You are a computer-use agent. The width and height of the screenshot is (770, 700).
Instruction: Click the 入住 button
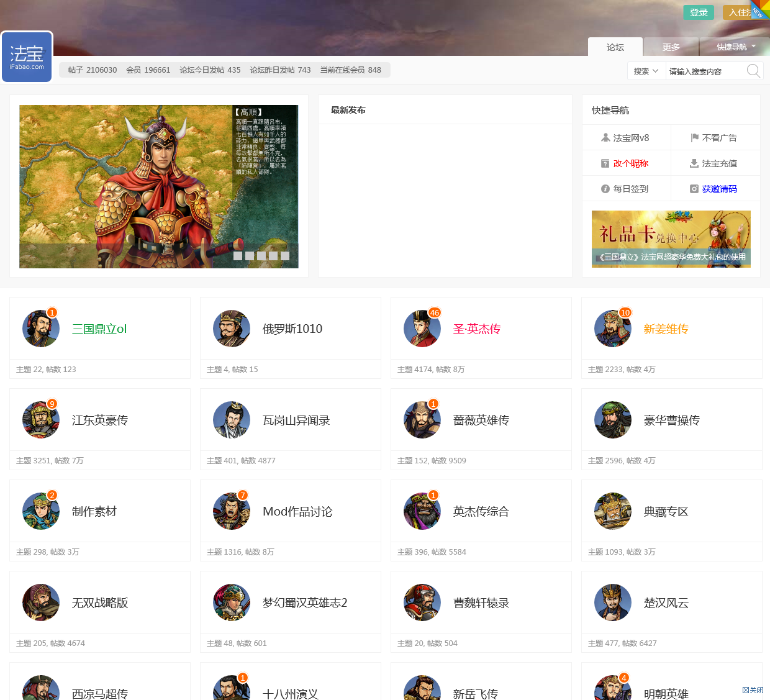739,12
